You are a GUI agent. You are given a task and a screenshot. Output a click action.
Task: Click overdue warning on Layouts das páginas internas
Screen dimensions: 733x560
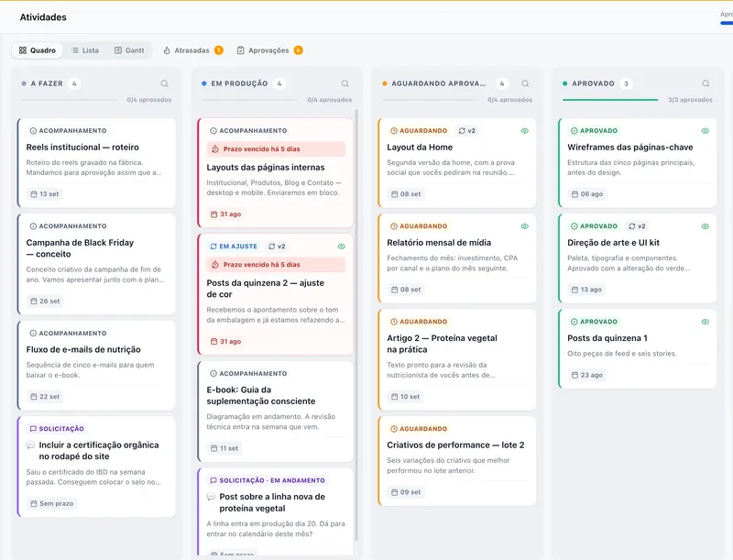[276, 149]
